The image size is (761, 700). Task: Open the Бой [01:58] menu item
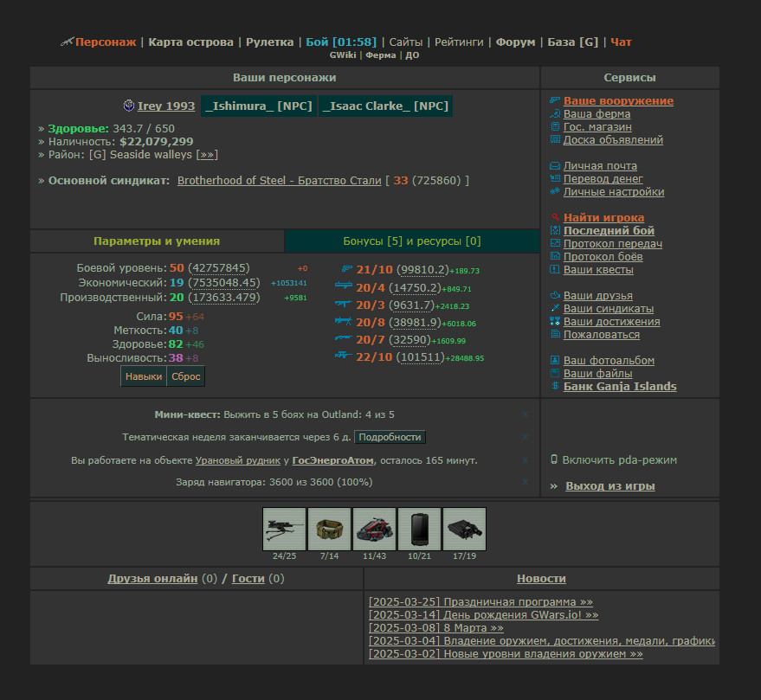click(x=341, y=42)
